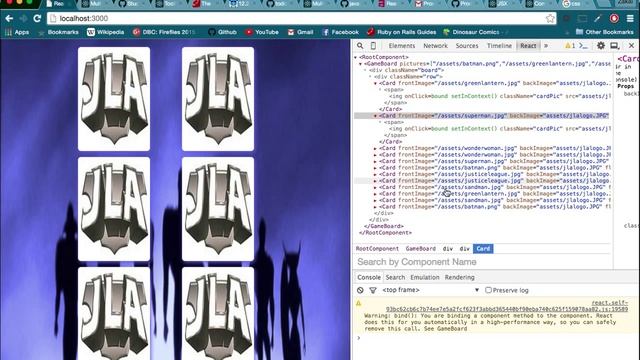Image resolution: width=640 pixels, height=360 pixels.
Task: Click GameBoard in the breadcrumb bar
Action: 420,249
